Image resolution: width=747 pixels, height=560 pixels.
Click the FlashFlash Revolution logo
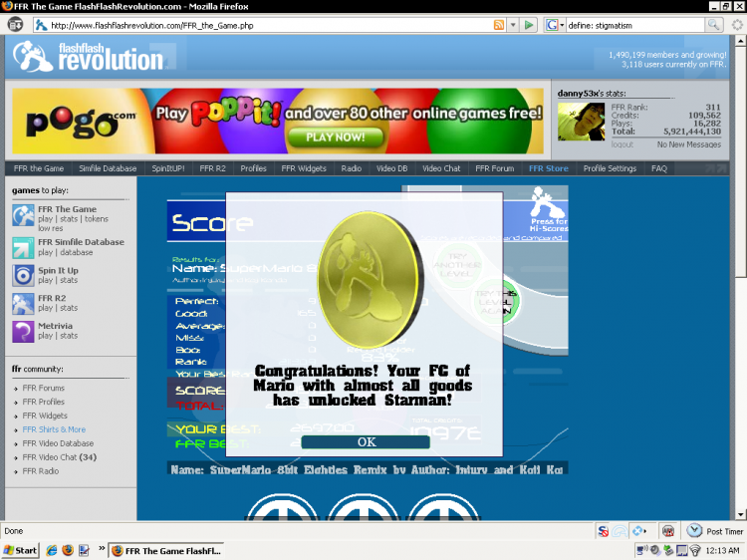89,56
